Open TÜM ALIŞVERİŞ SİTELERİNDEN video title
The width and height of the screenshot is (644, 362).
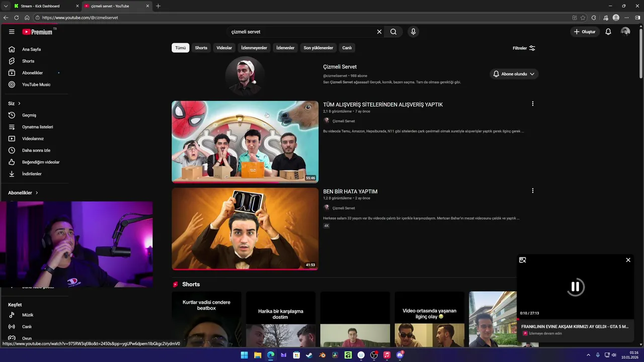tap(383, 105)
